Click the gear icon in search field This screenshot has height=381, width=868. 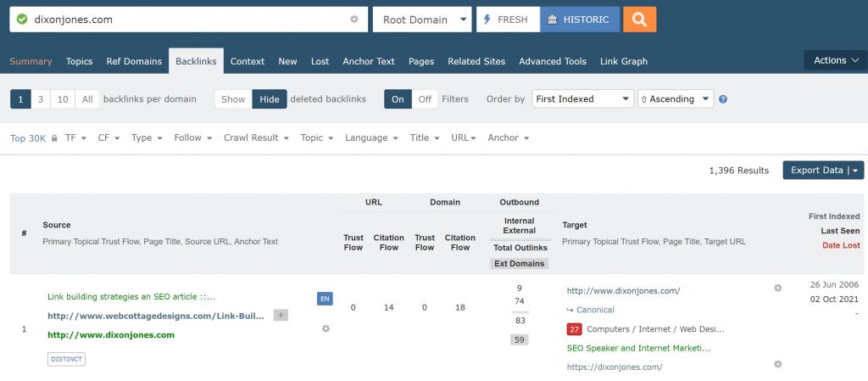click(354, 20)
